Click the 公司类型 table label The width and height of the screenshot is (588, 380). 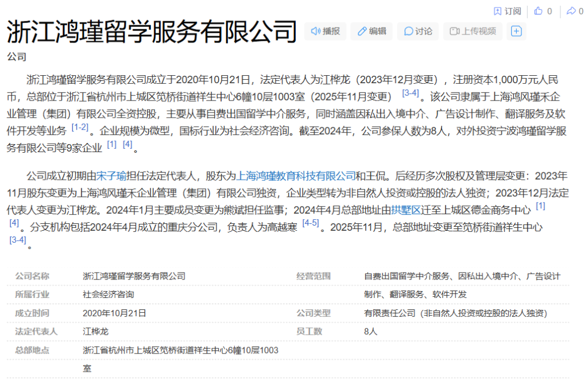[314, 313]
